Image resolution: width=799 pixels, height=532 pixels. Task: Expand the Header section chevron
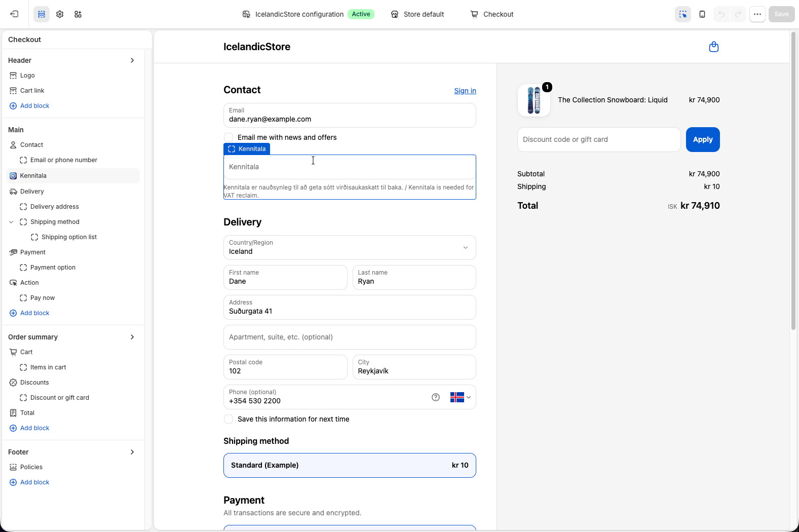[132, 60]
